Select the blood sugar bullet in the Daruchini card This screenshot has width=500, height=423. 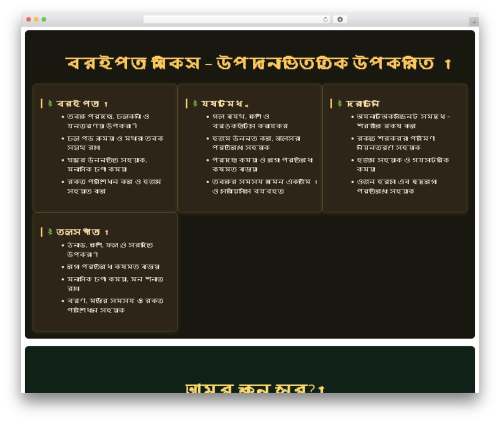coord(396,143)
